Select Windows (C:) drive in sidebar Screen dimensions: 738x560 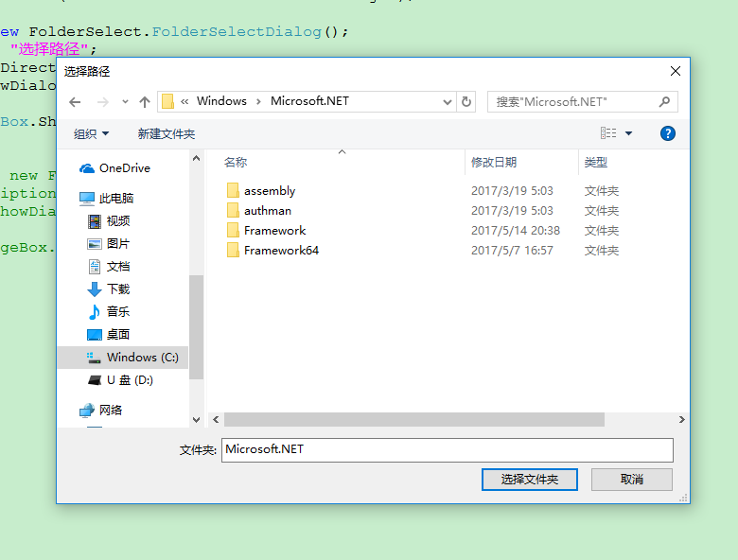click(123, 358)
